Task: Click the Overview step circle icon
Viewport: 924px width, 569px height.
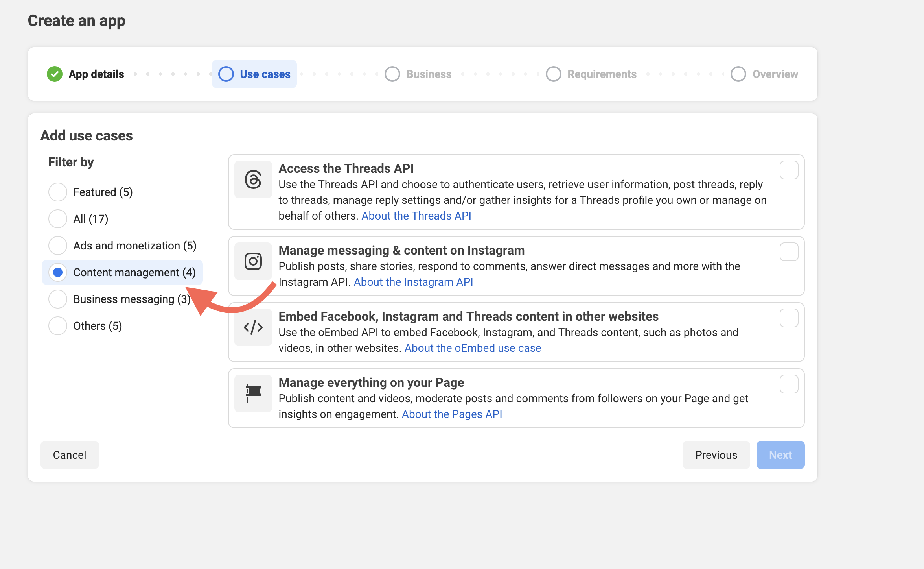Action: pos(738,74)
